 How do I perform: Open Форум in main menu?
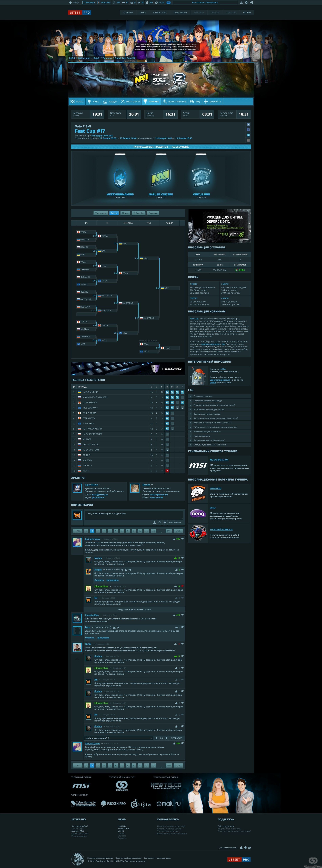click(247, 13)
